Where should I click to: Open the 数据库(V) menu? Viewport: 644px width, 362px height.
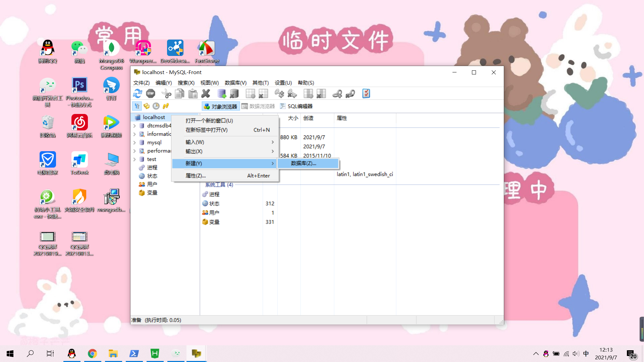(235, 83)
